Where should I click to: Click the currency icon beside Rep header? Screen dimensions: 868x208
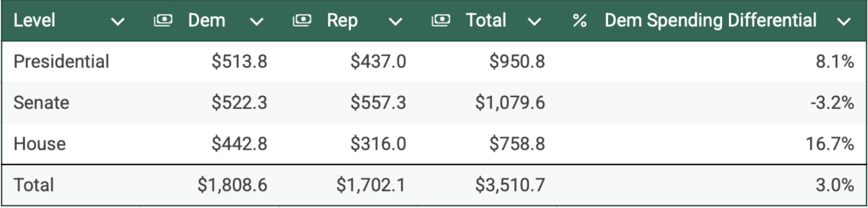302,20
